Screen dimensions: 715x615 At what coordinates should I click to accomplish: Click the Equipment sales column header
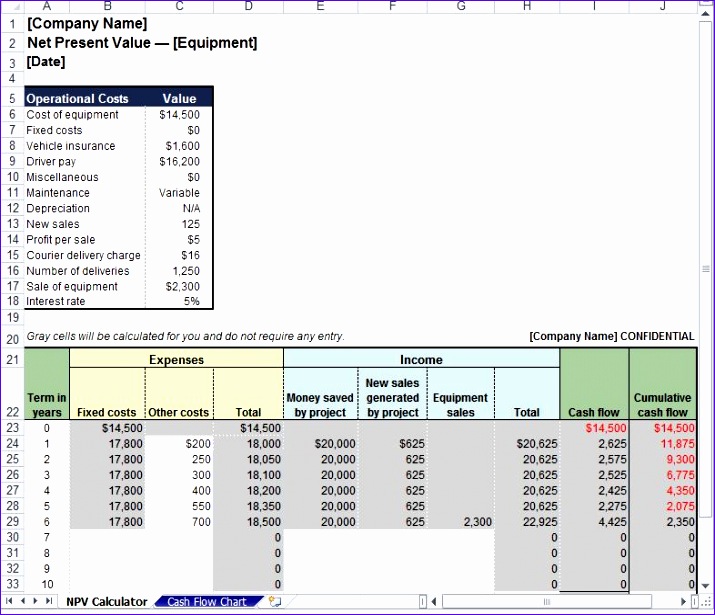pyautogui.click(x=461, y=394)
